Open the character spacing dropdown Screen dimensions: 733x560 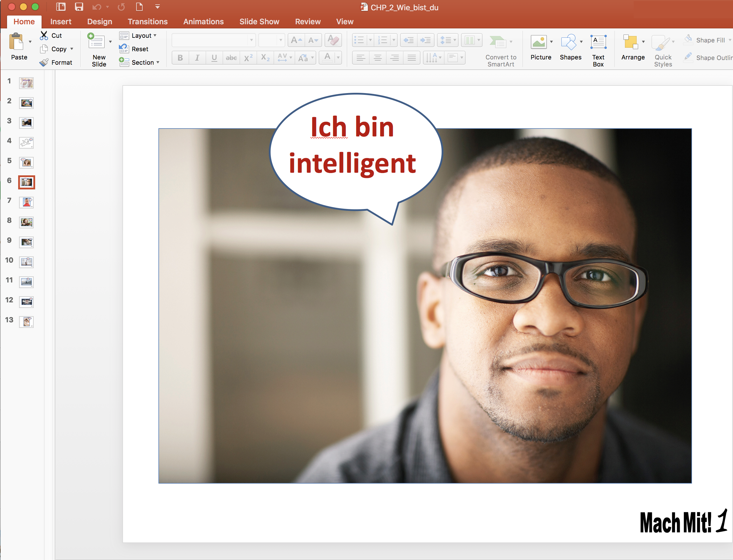pyautogui.click(x=285, y=58)
